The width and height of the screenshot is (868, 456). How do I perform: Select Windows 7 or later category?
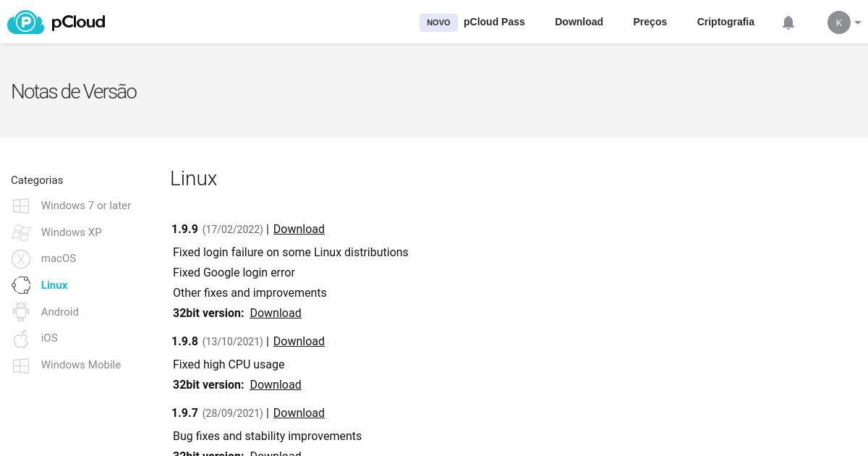86,206
